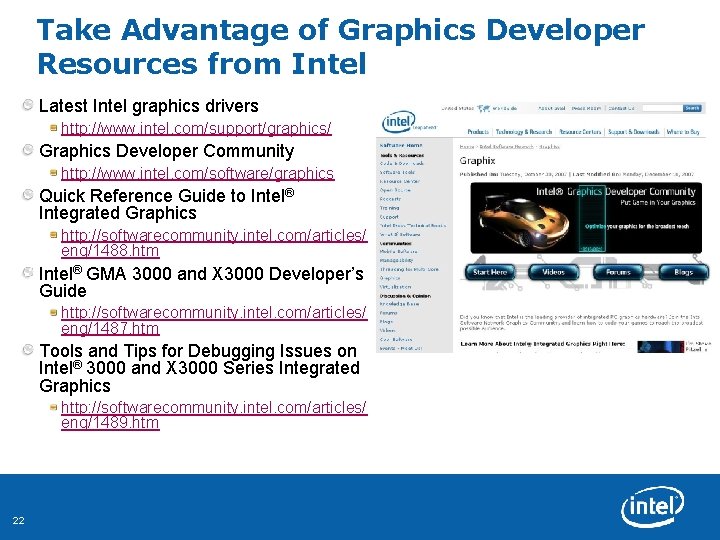Image resolution: width=720 pixels, height=540 pixels.
Task: Click the Start Here button
Action: point(490,272)
